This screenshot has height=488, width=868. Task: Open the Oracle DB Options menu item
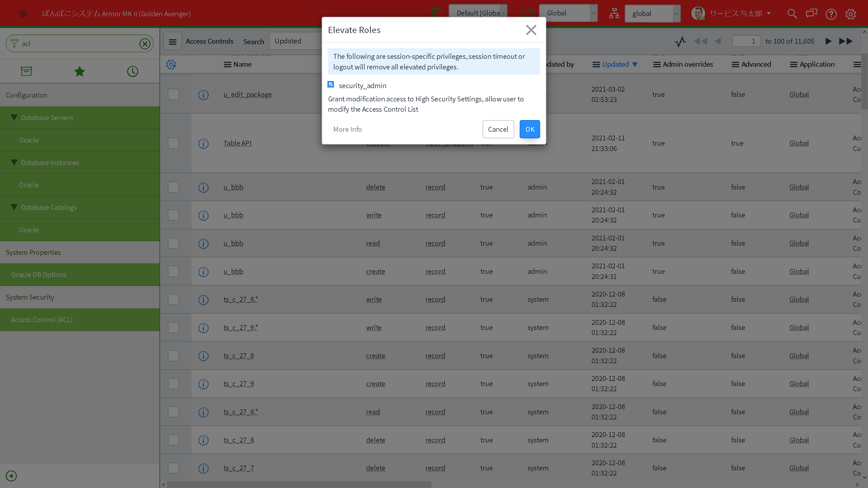[39, 275]
